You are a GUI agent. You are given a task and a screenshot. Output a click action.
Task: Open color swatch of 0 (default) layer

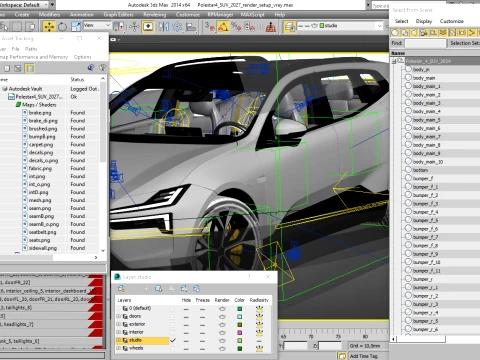(239, 309)
